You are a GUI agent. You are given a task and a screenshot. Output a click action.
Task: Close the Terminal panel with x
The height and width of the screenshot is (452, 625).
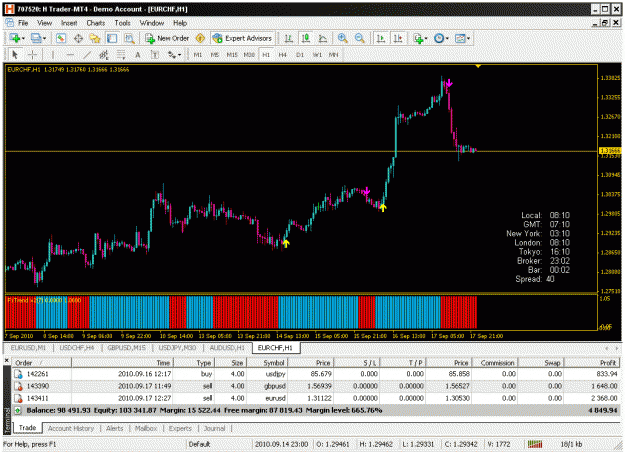(7, 360)
